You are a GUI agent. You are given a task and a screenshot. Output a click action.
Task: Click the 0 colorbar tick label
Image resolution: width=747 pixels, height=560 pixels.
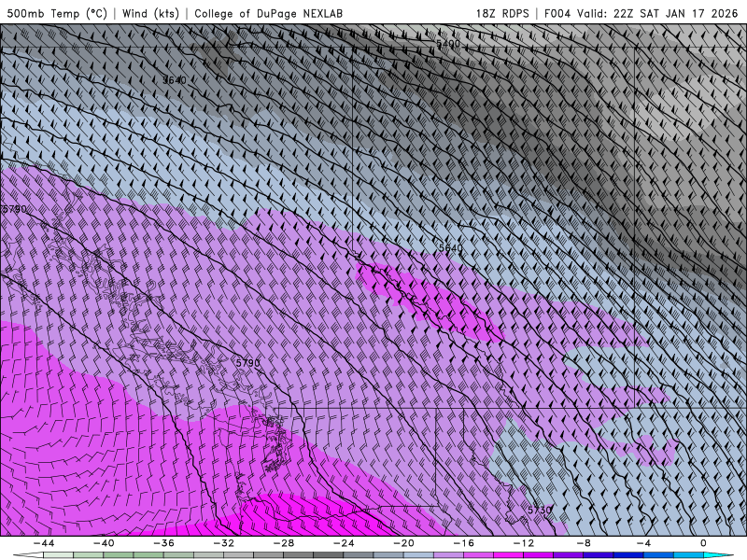704,543
